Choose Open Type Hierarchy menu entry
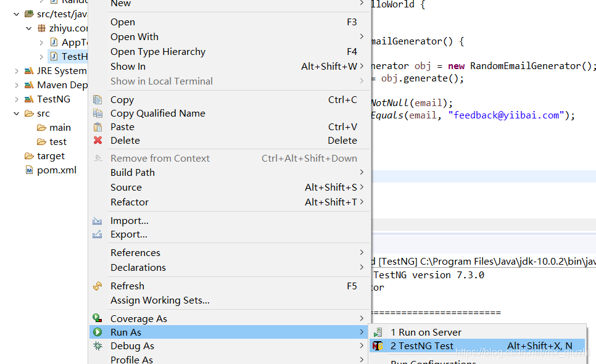 158,52
